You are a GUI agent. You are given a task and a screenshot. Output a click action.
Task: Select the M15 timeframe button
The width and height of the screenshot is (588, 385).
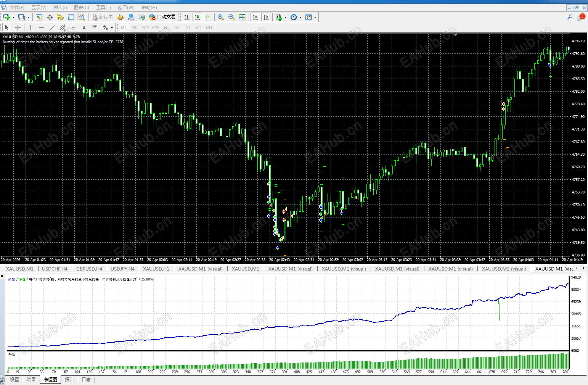click(x=145, y=27)
